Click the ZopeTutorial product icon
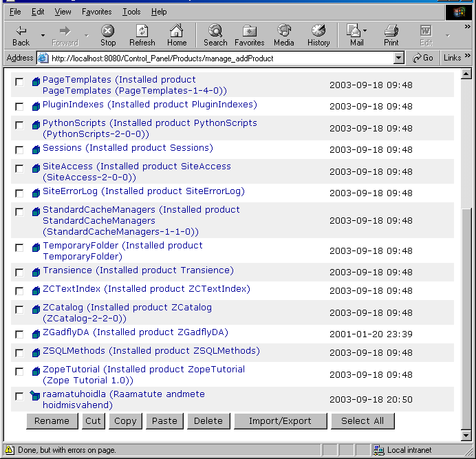The width and height of the screenshot is (476, 459). [36, 371]
